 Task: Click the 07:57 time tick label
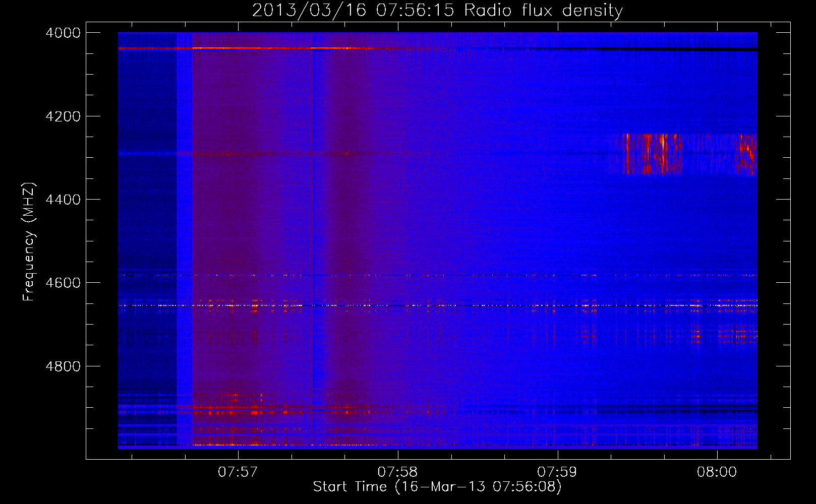coord(238,472)
